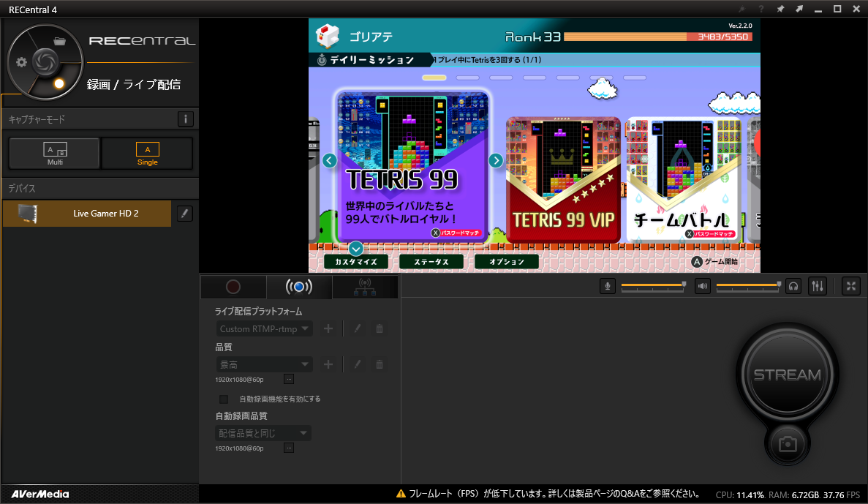Image resolution: width=868 pixels, height=504 pixels.
Task: Open the settings gear in the RECentral dial
Action: (x=22, y=62)
